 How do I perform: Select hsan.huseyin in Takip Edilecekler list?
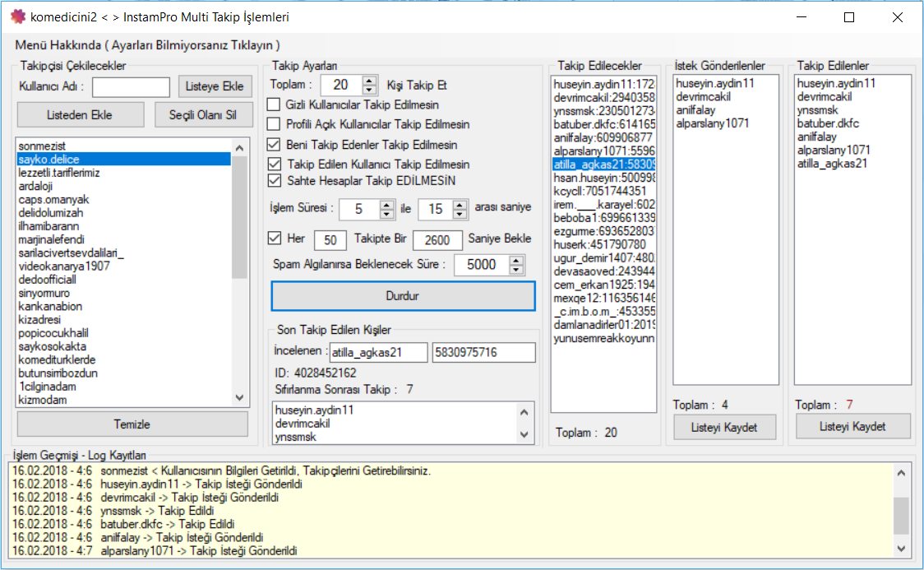click(604, 178)
